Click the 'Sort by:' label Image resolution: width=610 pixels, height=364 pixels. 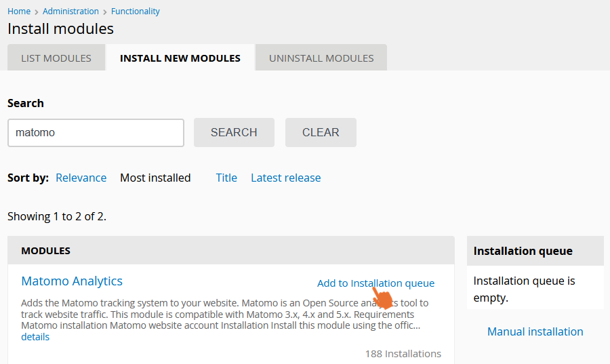[x=28, y=178]
